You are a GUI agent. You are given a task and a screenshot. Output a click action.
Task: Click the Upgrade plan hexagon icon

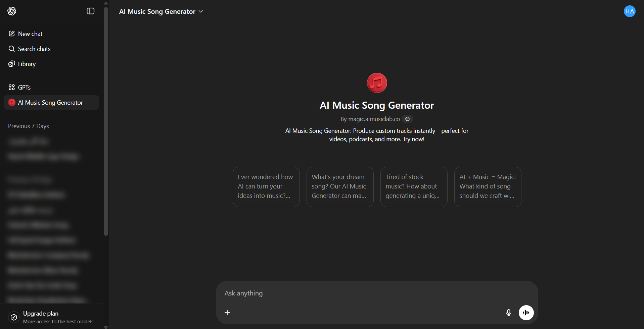pos(14,317)
